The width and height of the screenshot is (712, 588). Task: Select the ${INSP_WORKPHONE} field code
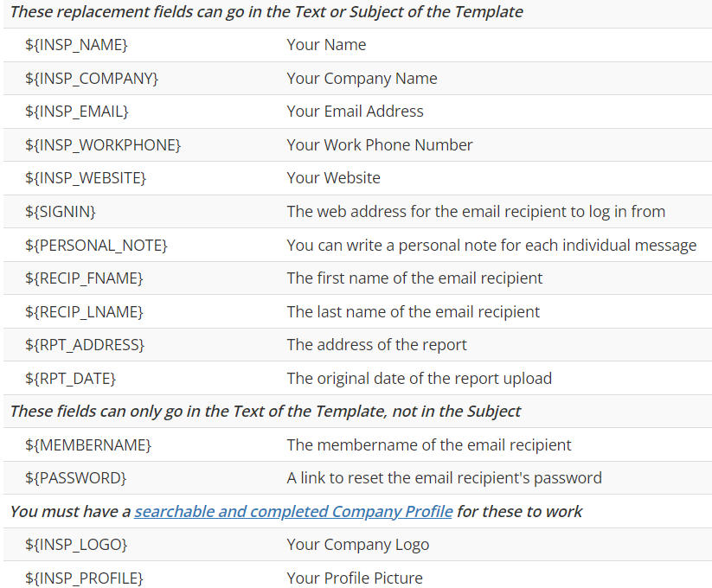[x=103, y=145]
